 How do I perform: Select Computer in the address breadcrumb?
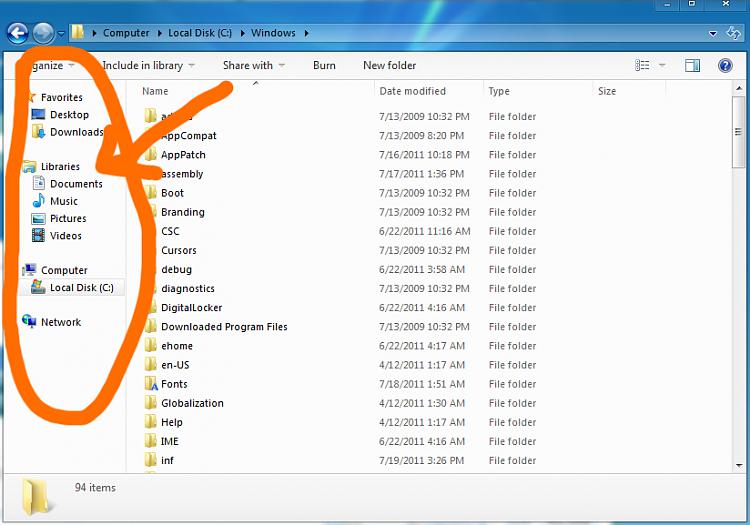pos(126,33)
